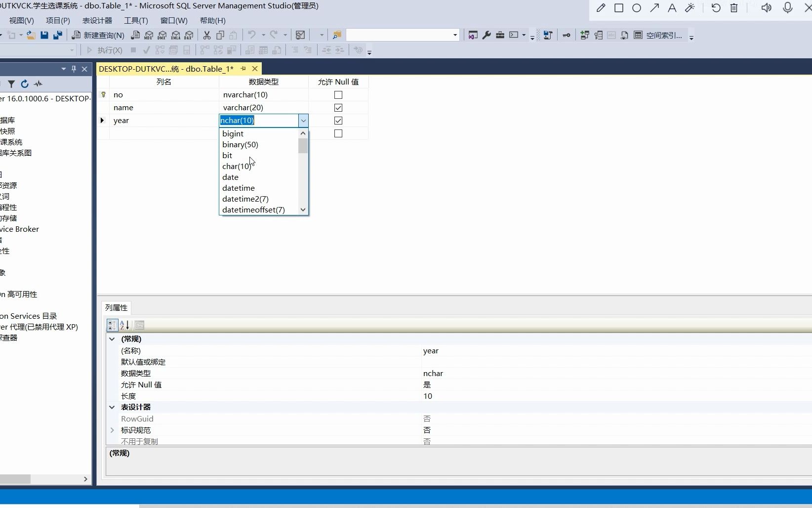Open the Object Explorer window options dropdown

click(64, 69)
